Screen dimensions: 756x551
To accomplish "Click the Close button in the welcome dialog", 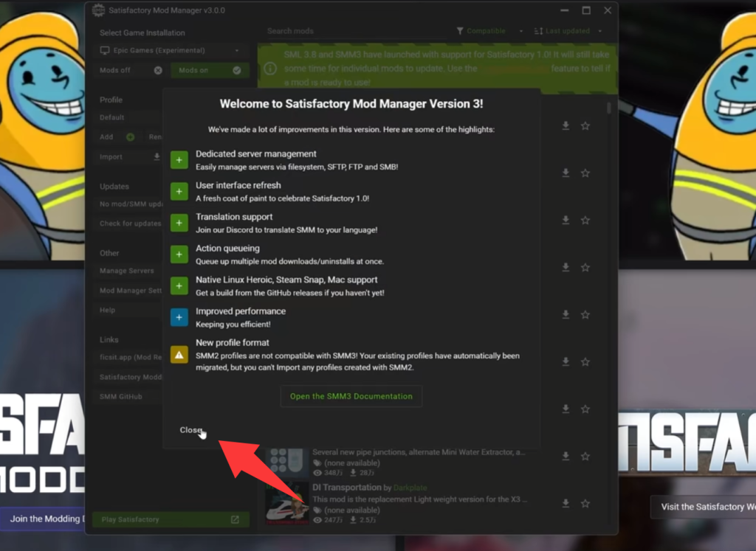I will tap(190, 430).
